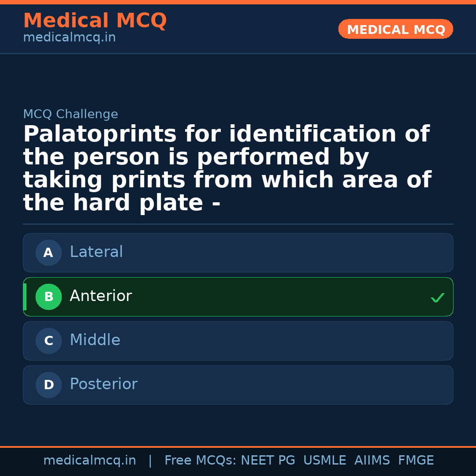Screen dimensions: 476x476
Task: Open the MCQ Challenge section label
Action: click(x=71, y=114)
